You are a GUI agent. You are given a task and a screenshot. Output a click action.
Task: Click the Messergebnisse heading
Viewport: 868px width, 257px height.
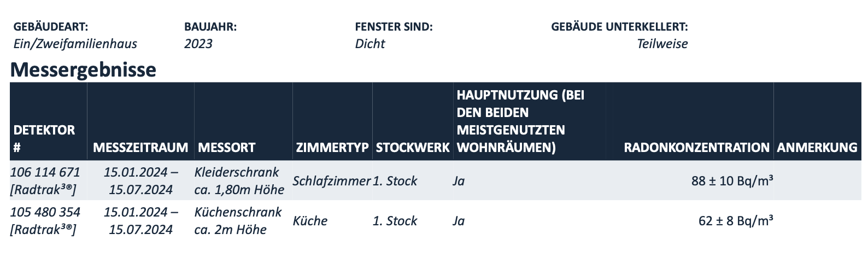[x=83, y=70]
